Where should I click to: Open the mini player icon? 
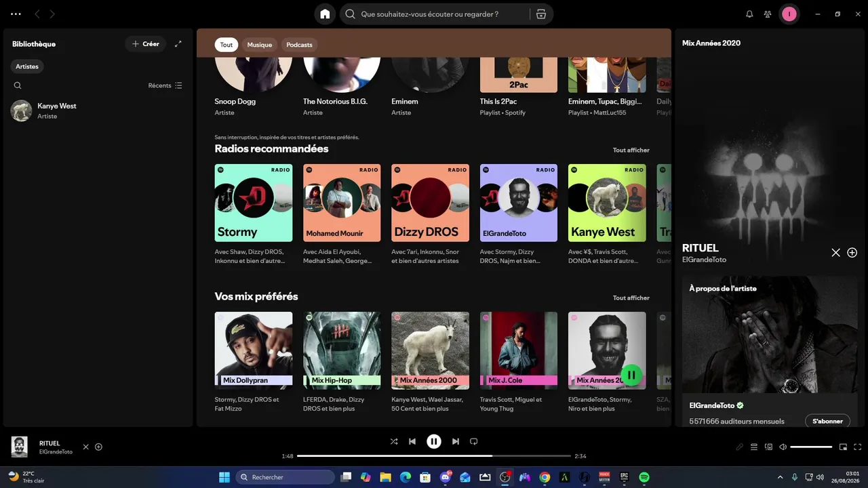(844, 447)
